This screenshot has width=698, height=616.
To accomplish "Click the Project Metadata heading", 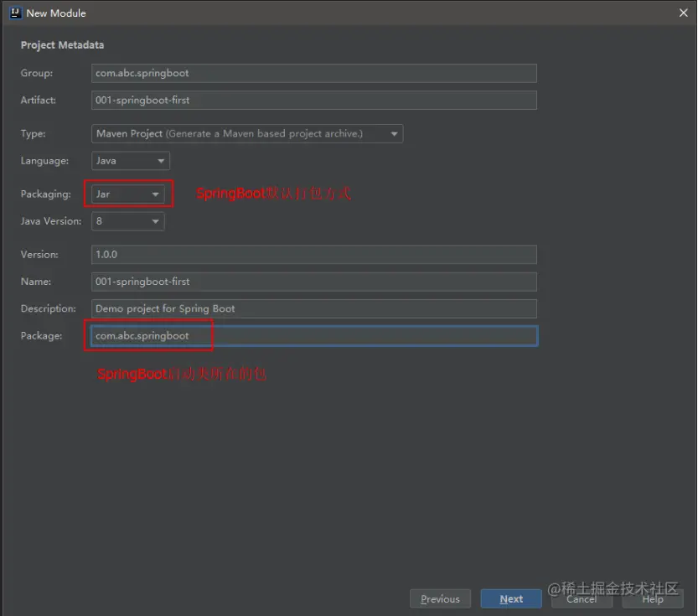I will click(x=62, y=45).
